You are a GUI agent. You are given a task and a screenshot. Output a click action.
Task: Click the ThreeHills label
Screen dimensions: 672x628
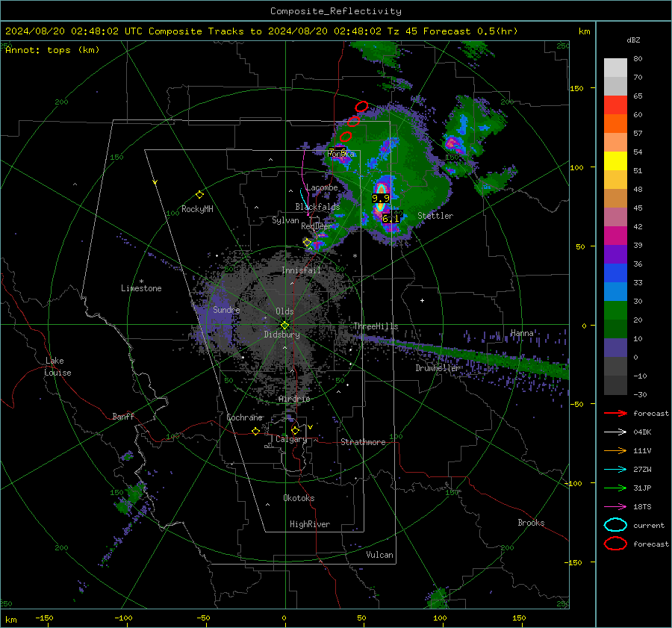point(376,326)
